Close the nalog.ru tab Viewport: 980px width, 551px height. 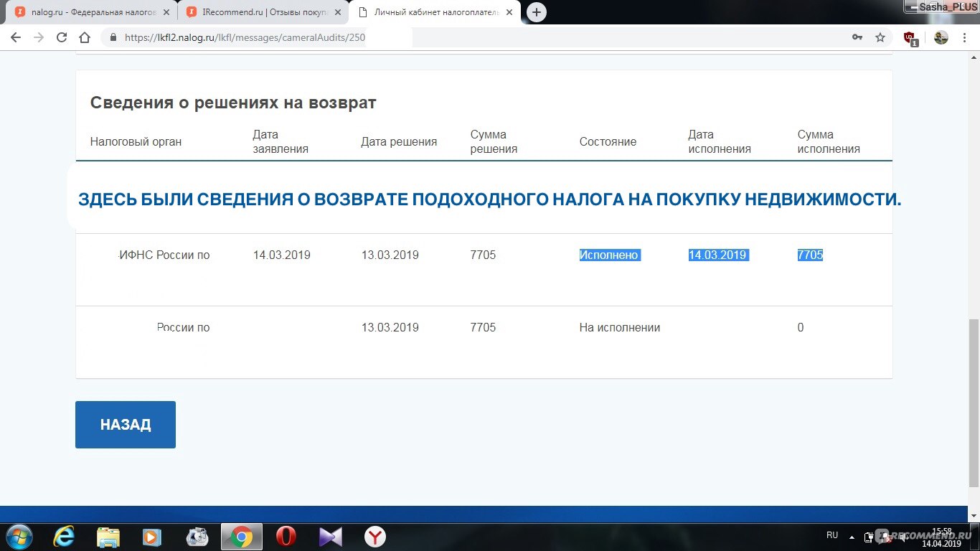coord(167,12)
